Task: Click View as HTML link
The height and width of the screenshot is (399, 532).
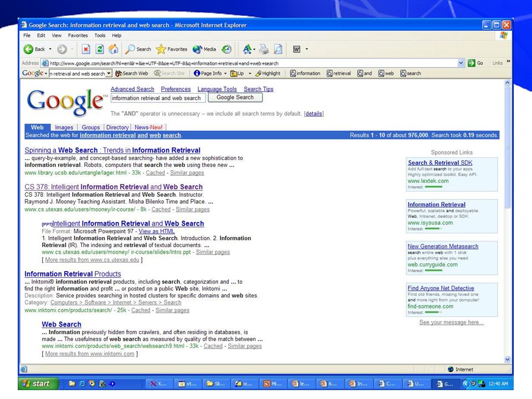Action: point(156,232)
